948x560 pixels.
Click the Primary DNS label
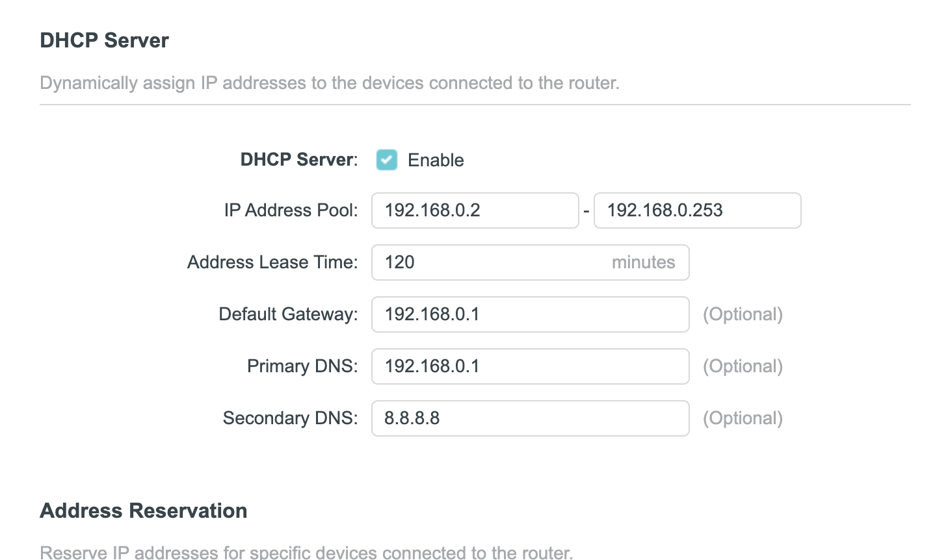pos(302,366)
